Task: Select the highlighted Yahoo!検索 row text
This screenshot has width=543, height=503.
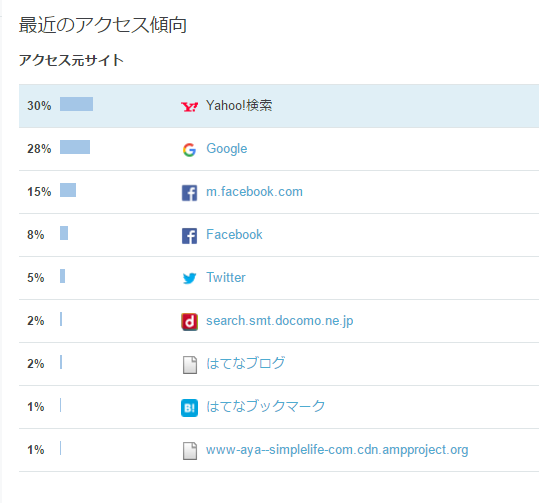Action: click(239, 105)
